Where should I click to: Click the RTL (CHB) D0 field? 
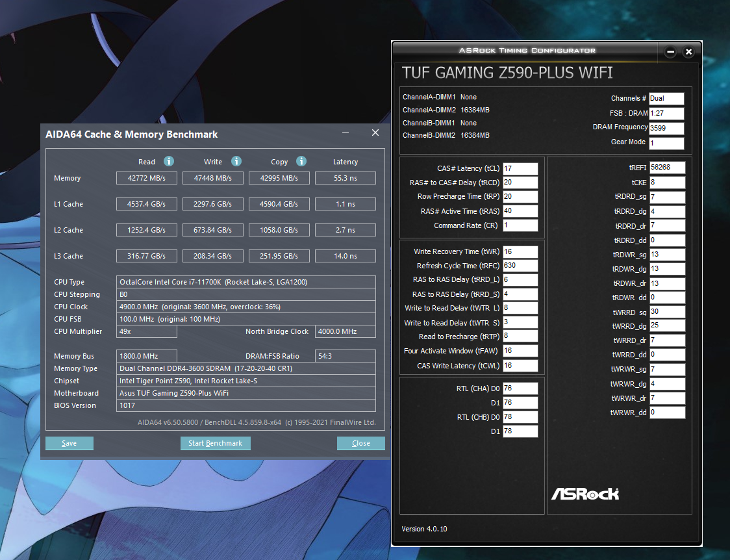[x=520, y=416]
